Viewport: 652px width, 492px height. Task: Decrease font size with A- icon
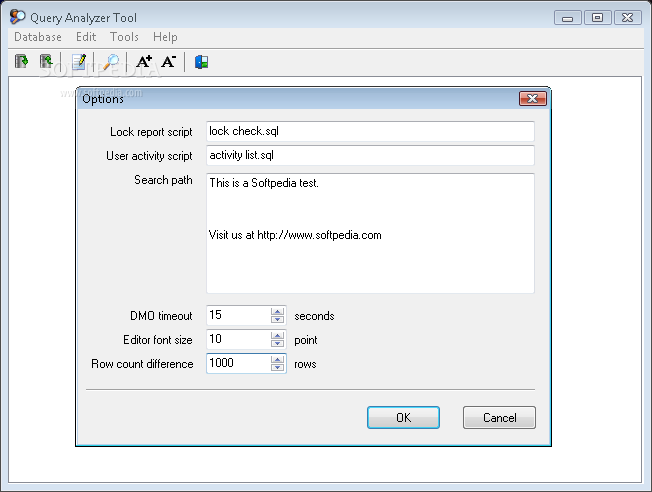[168, 62]
